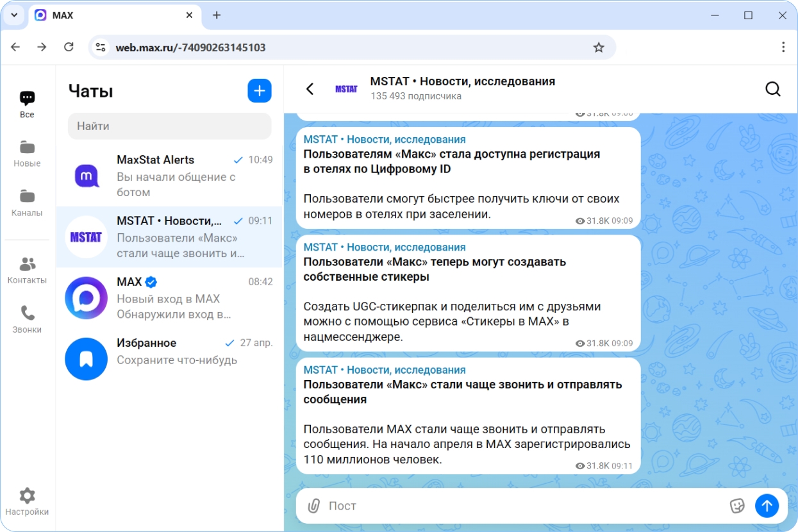798x532 pixels.
Task: Open Настройки gear in sidebar
Action: (x=27, y=502)
